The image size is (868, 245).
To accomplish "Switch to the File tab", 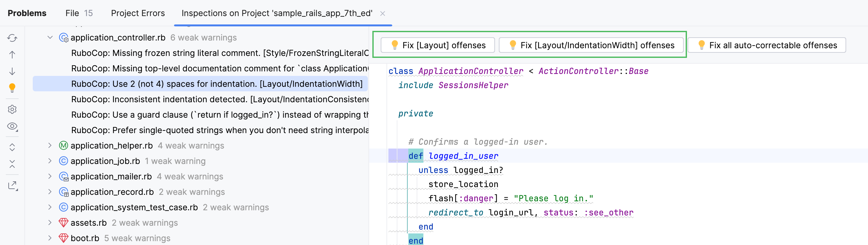I will click(x=79, y=13).
